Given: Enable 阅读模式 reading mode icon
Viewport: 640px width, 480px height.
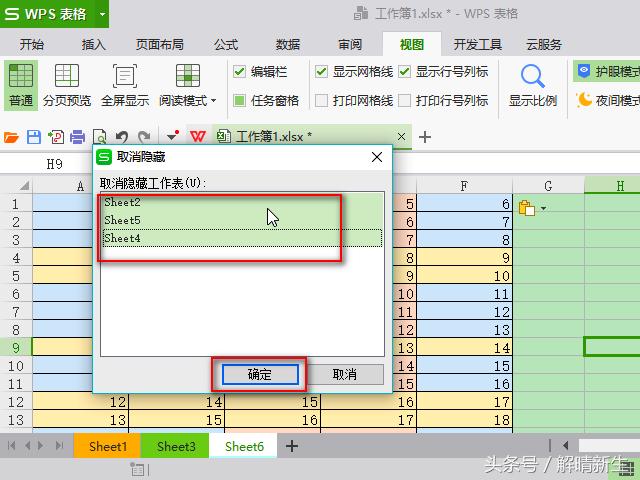Looking at the screenshot, I should click(x=187, y=76).
